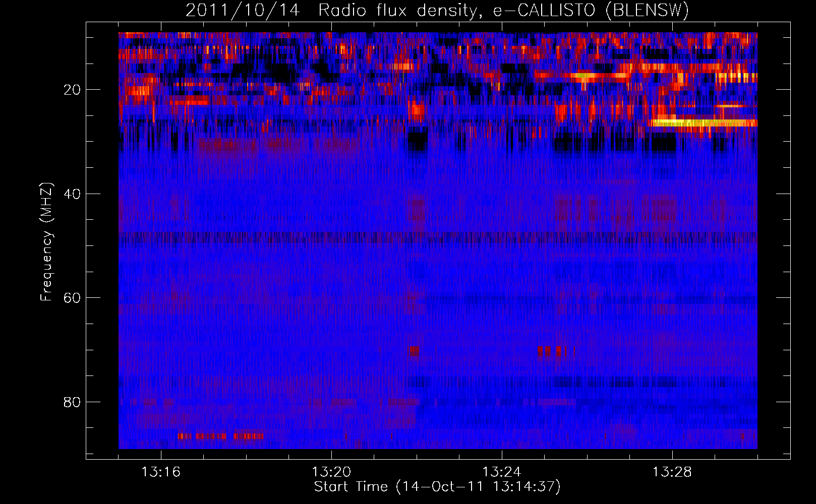Click the '60' frequency tick label
This screenshot has height=504, width=816.
point(73,298)
